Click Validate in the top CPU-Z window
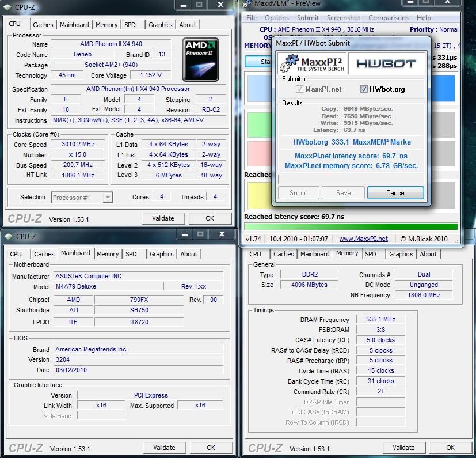476x458 pixels. click(163, 218)
